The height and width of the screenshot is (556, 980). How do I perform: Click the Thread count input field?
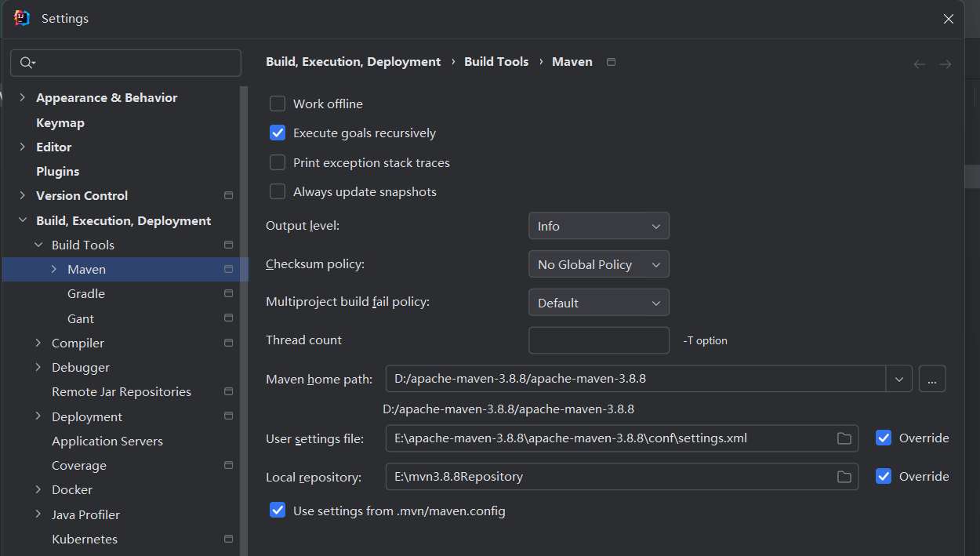point(599,340)
